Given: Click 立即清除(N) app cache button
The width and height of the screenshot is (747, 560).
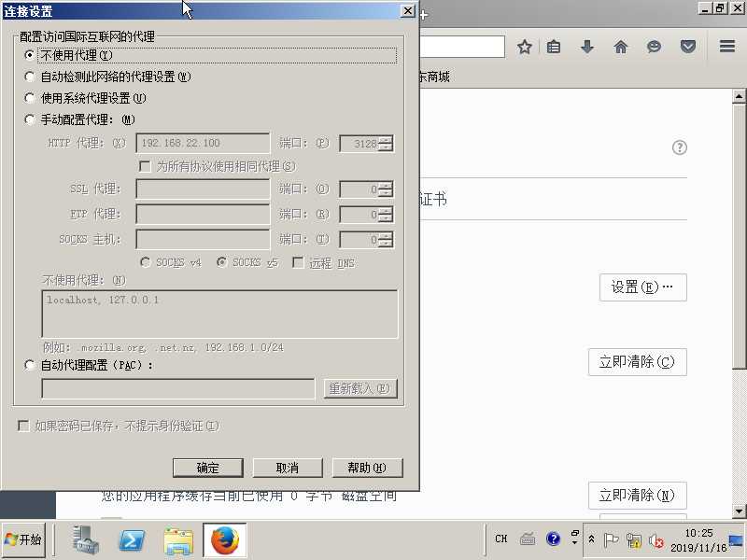Looking at the screenshot, I should pyautogui.click(x=637, y=496).
